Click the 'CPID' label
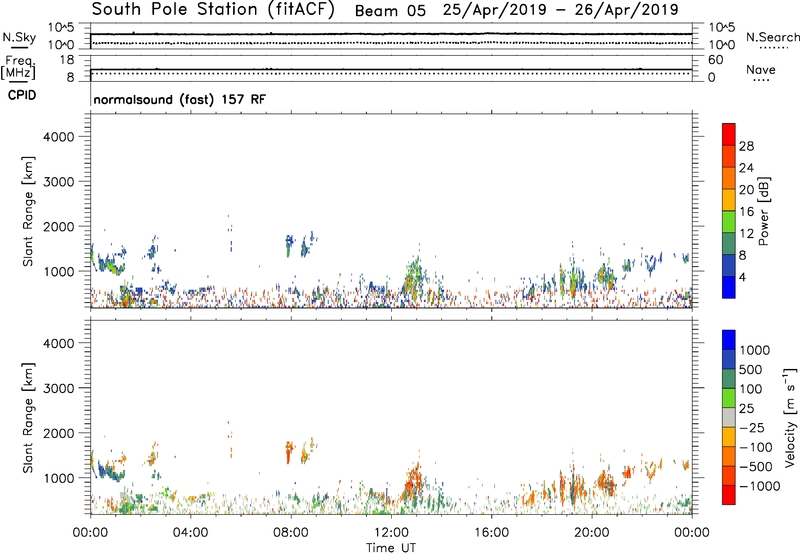This screenshot has width=800, height=554. (x=22, y=95)
